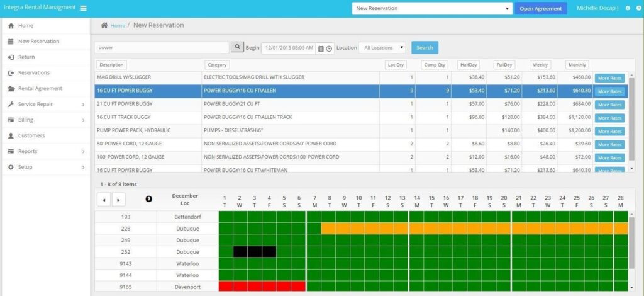Click the Return sidebar arrow icon
Image resolution: width=644 pixels, height=296 pixels.
[11, 57]
